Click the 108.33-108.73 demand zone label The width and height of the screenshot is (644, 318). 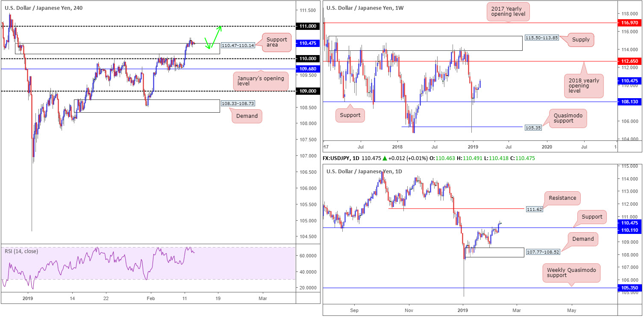(238, 103)
